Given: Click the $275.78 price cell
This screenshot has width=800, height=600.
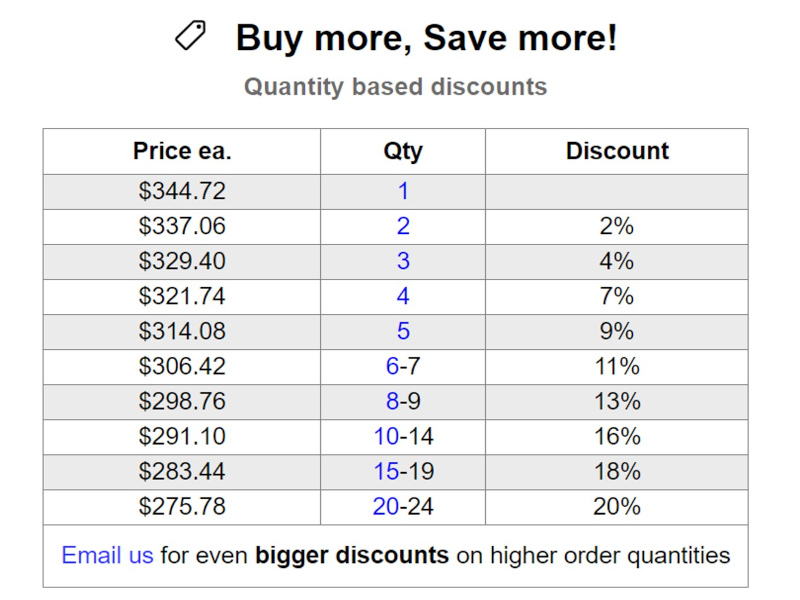Looking at the screenshot, I should click(x=182, y=506).
